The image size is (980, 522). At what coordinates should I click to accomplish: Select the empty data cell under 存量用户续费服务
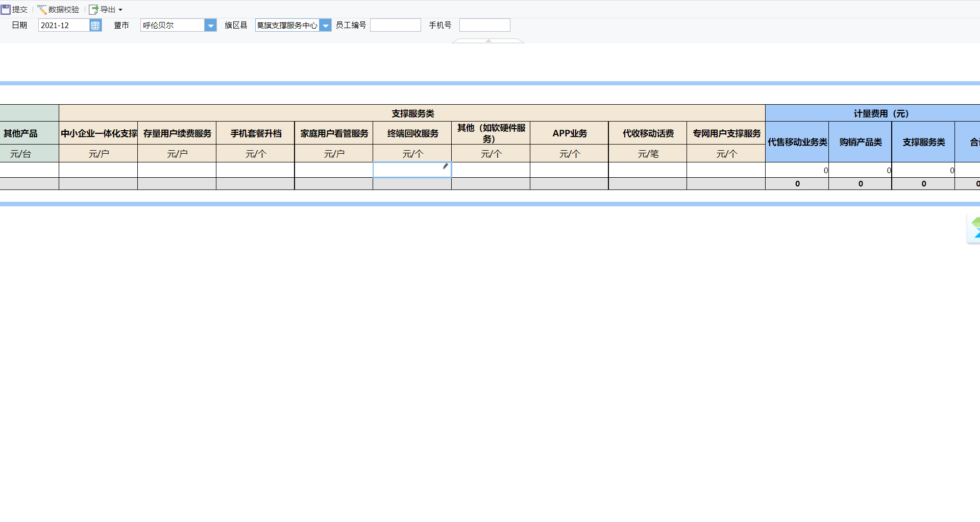(x=177, y=170)
